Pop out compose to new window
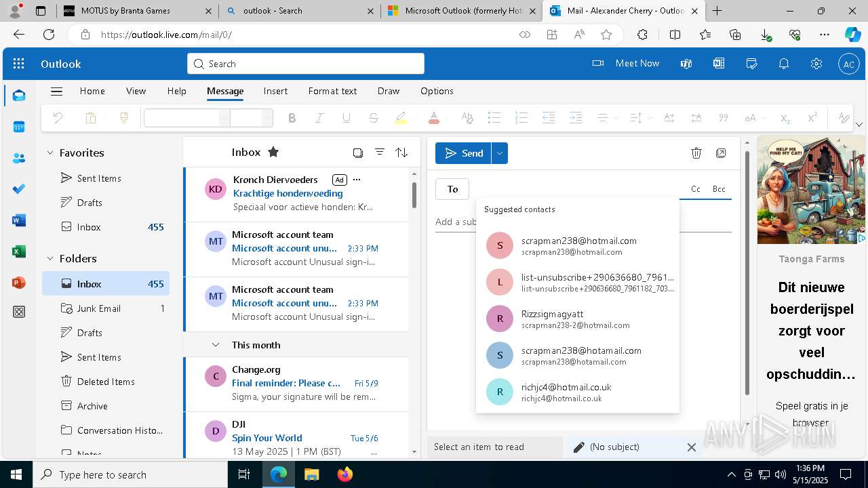Image resolution: width=868 pixels, height=488 pixels. (721, 153)
